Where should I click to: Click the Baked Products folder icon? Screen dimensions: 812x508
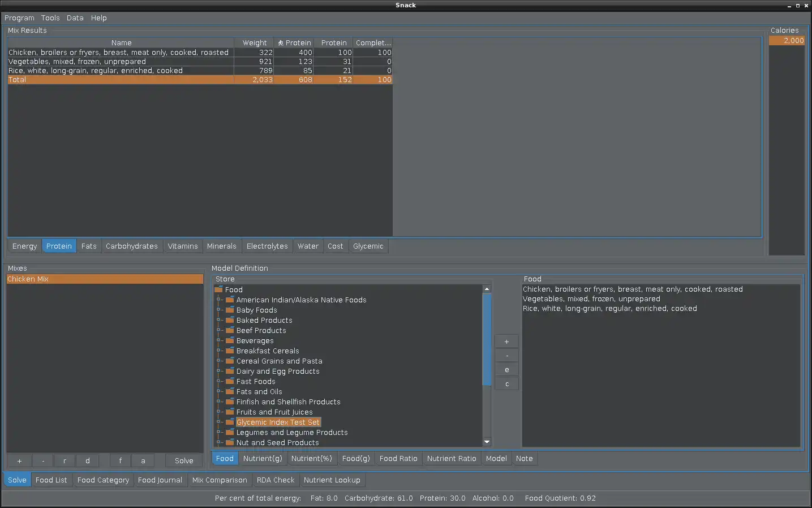pyautogui.click(x=230, y=321)
